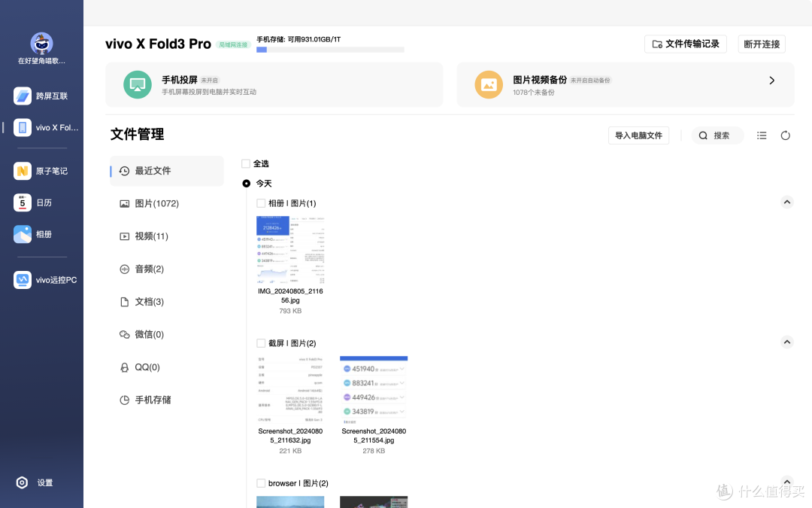The width and height of the screenshot is (812, 508).
Task: Select QQ(0) category
Action: point(167,367)
